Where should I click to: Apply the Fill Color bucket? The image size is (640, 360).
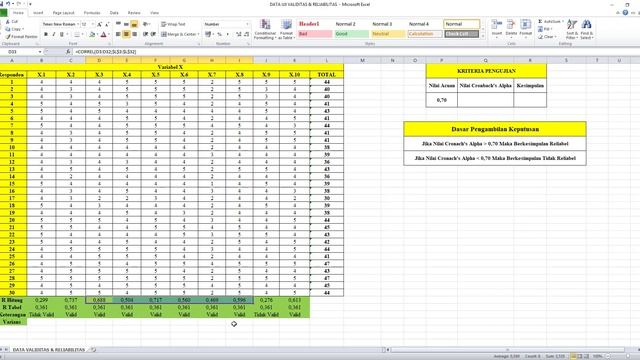click(92, 34)
